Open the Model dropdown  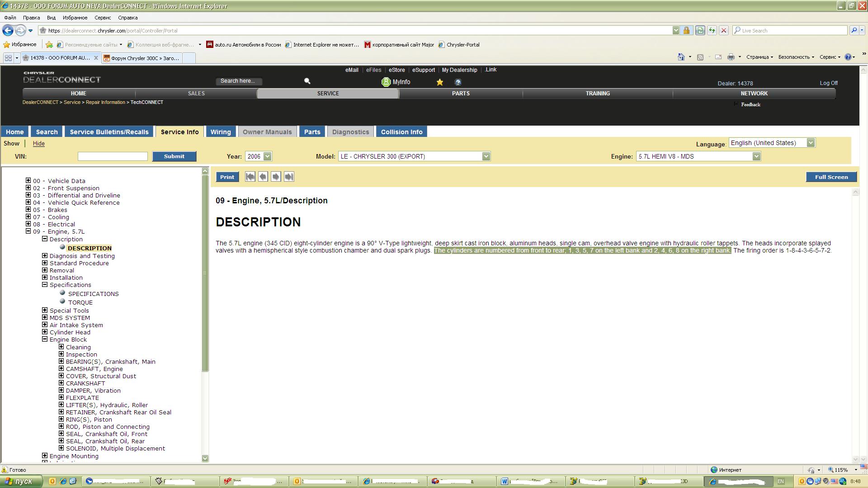(486, 156)
